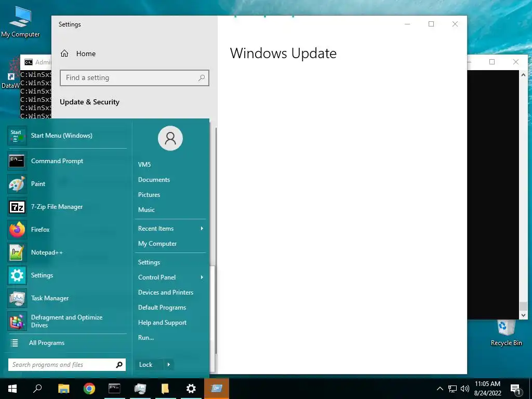Open the Recycle Bin desktop icon
The image size is (532, 399).
pyautogui.click(x=506, y=333)
